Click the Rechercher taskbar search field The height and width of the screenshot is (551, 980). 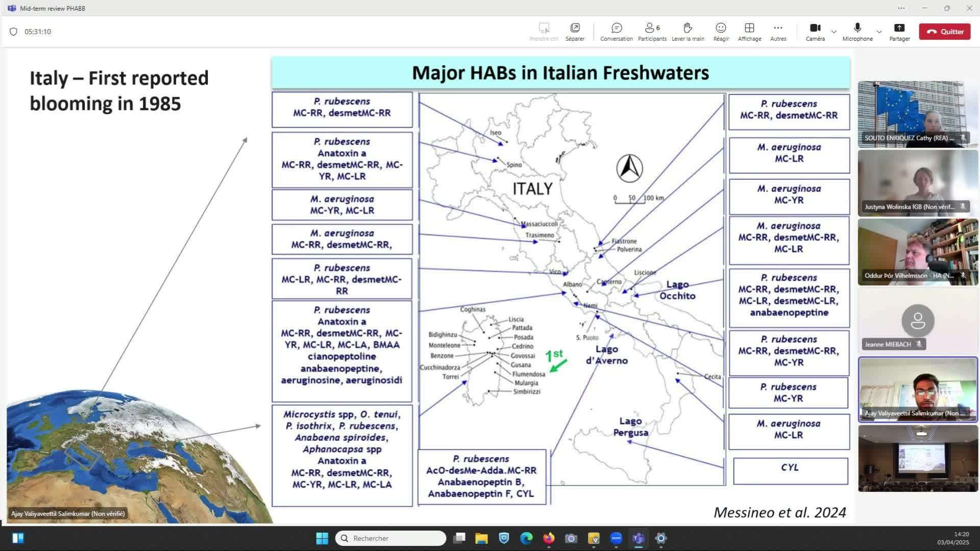point(391,538)
